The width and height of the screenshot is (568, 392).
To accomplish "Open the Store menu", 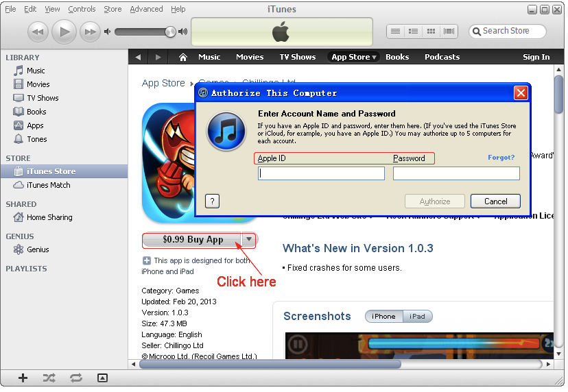I will tap(113, 9).
